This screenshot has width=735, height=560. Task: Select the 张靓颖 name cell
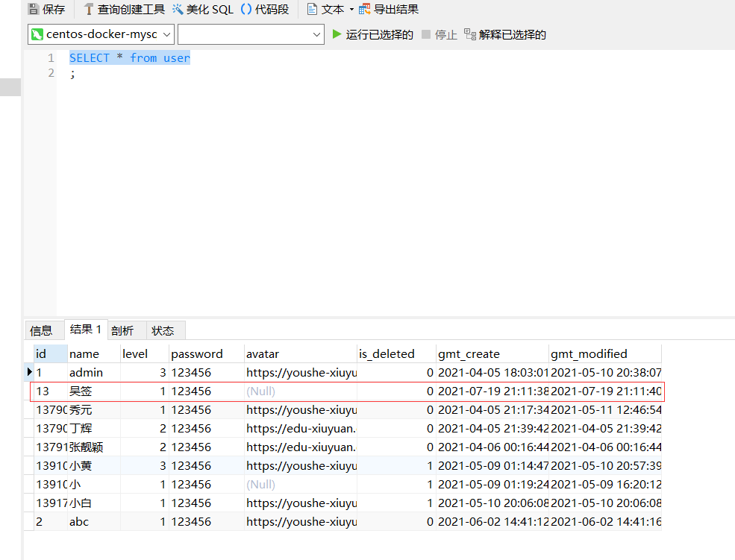(x=94, y=447)
